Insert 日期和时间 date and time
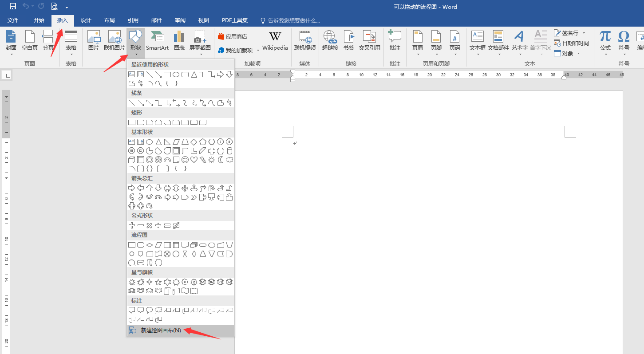The image size is (644, 354). pos(571,43)
